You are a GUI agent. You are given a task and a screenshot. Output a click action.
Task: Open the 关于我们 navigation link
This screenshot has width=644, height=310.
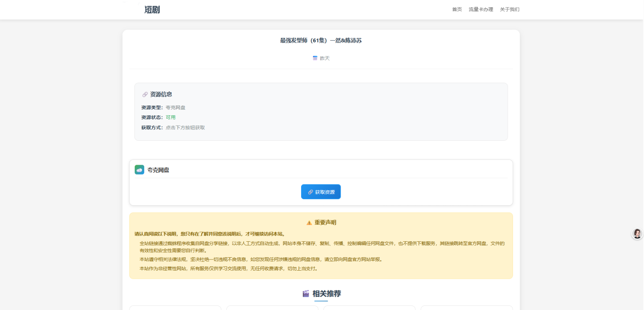pos(510,9)
